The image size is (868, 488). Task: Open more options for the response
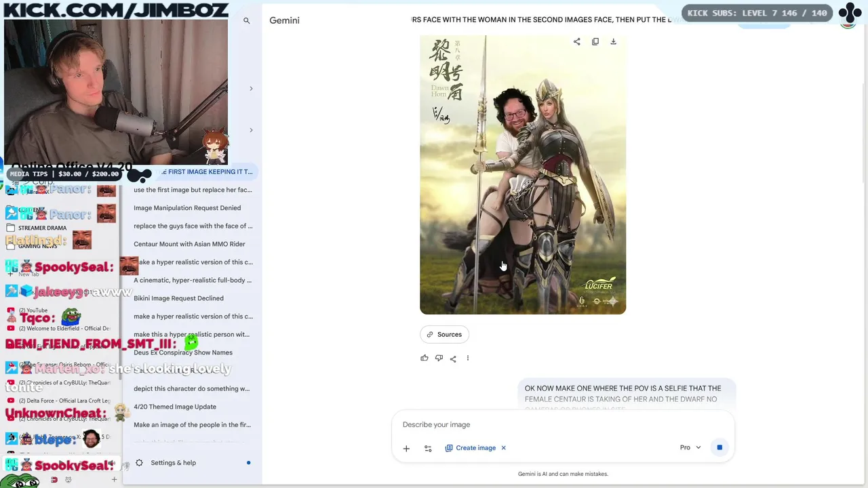(467, 358)
